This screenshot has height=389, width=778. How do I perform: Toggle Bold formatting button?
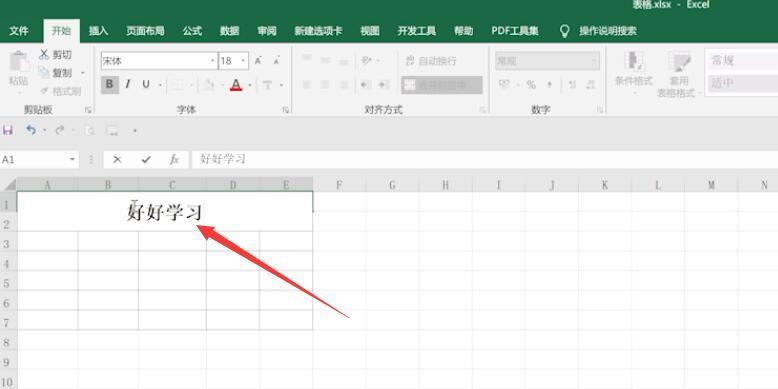[x=110, y=84]
